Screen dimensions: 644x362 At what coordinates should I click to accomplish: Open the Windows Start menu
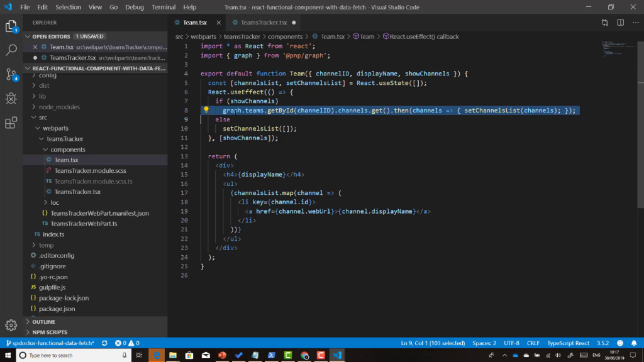point(8,355)
